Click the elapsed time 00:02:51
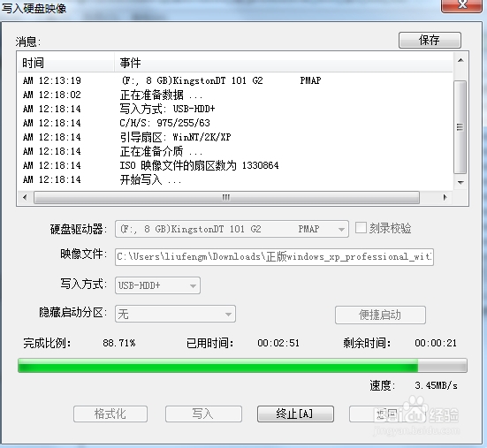487x448 pixels. point(278,343)
